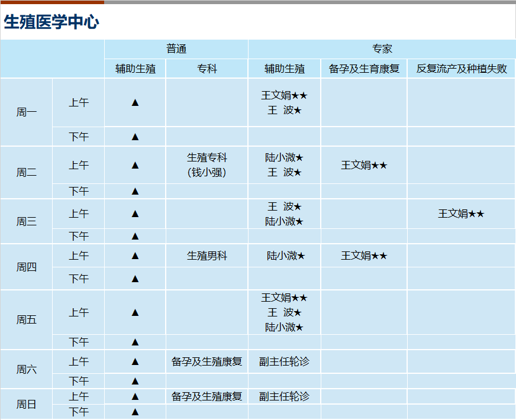Select the 普通 column group header

tap(176, 49)
